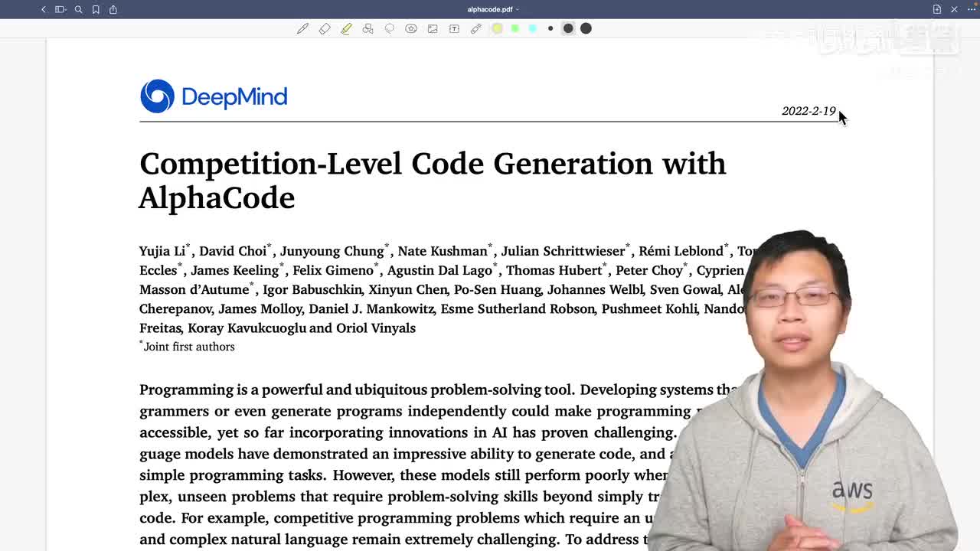Open the share/export menu
This screenshot has height=551, width=980.
113,9
